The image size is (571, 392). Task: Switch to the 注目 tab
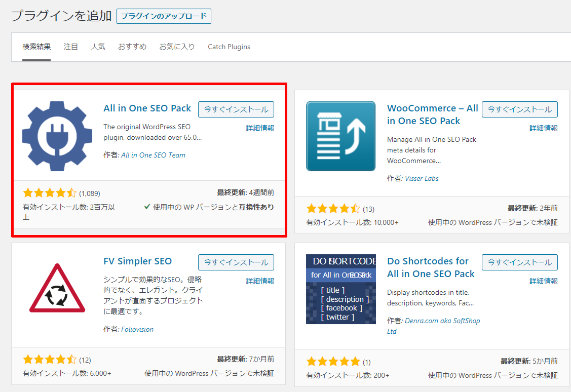(x=71, y=47)
